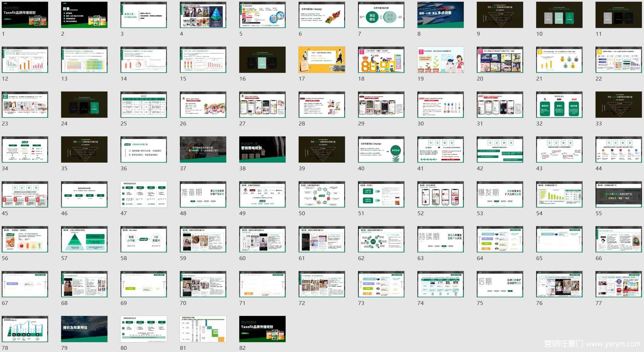Image resolution: width=644 pixels, height=352 pixels.
Task: Select yellow slide 17 thumbnail
Action: 322,60
